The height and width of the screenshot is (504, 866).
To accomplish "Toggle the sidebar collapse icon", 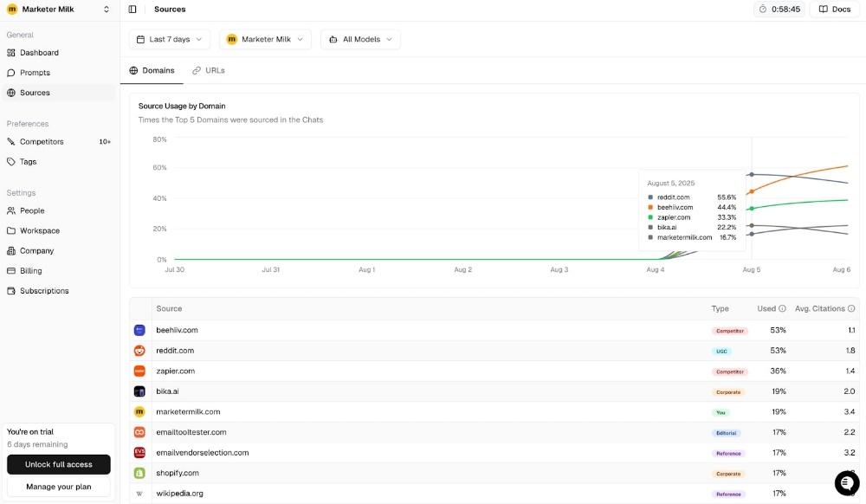I will [132, 10].
